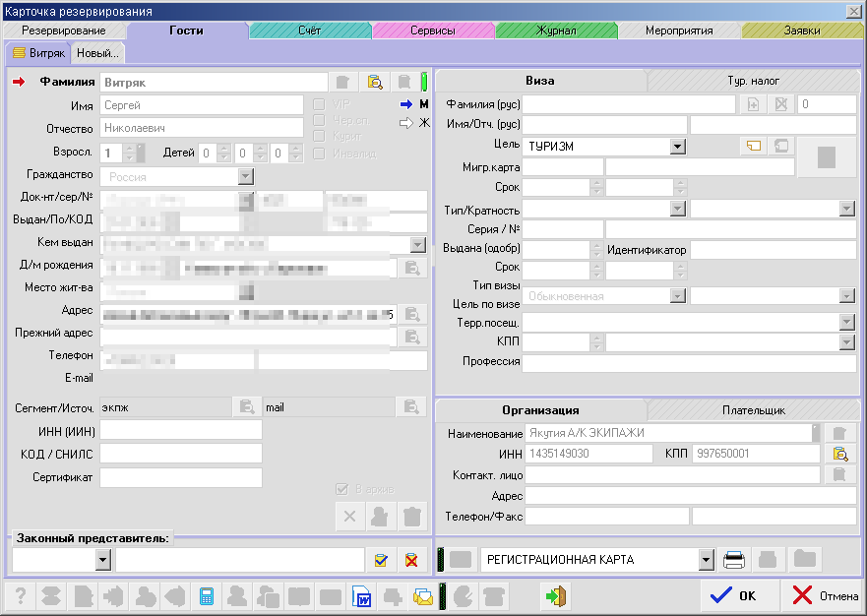Switch to the Счёт tab
The height and width of the screenshot is (616, 867).
tap(309, 31)
